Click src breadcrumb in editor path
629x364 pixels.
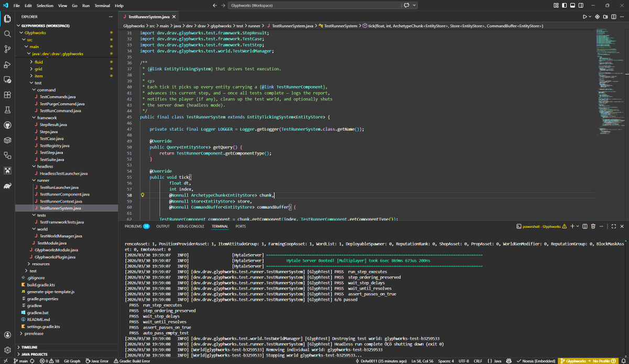click(153, 26)
